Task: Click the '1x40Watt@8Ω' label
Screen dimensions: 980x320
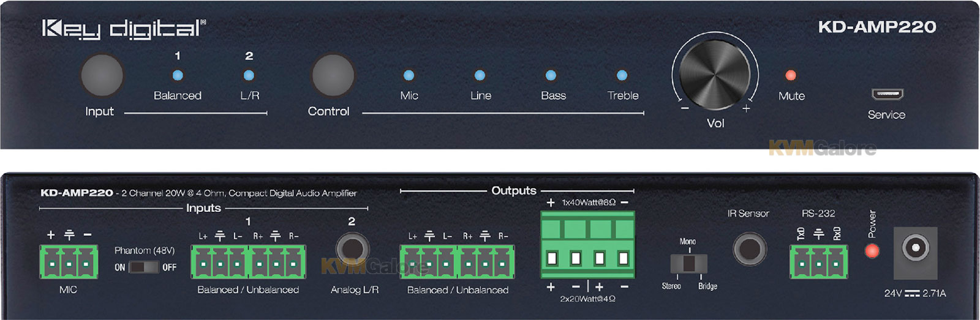Action: coord(589,203)
